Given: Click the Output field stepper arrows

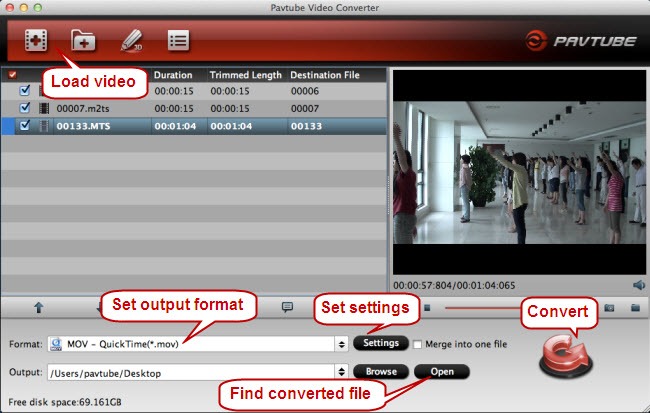Looking at the screenshot, I should click(x=342, y=372).
